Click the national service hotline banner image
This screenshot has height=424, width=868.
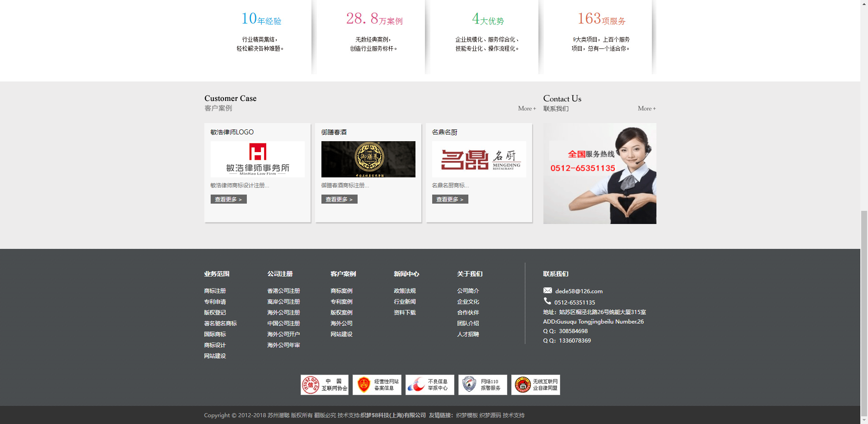[599, 173]
